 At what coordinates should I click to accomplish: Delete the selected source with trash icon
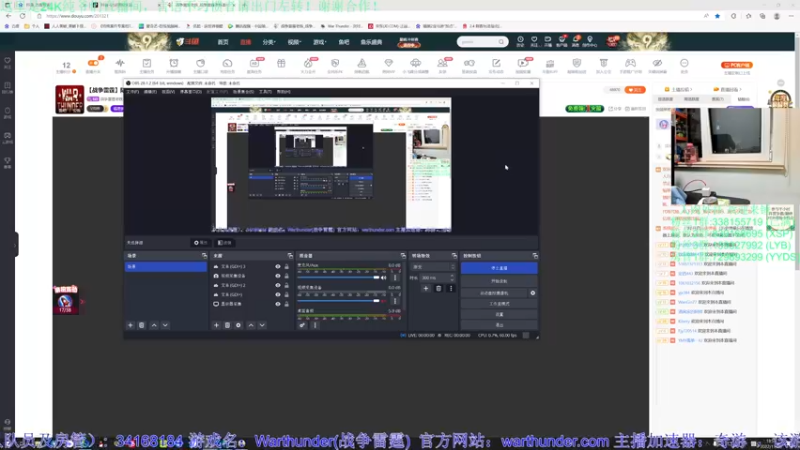[x=228, y=325]
